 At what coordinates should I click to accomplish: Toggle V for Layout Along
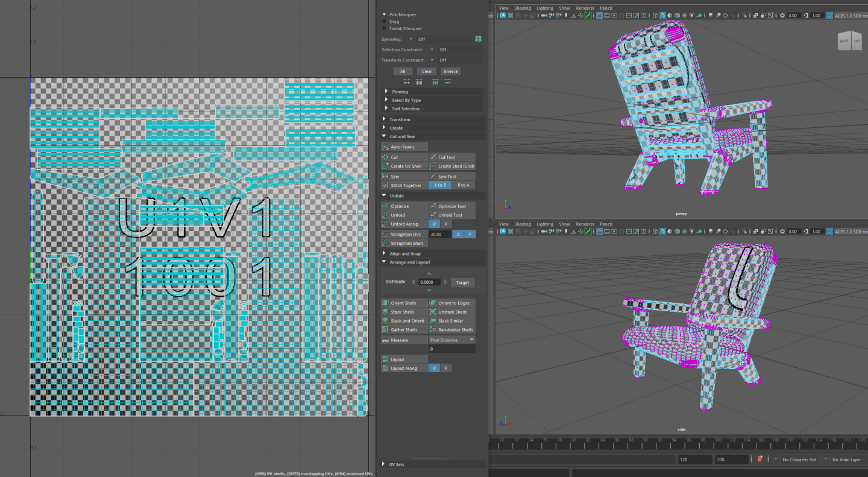coord(445,368)
